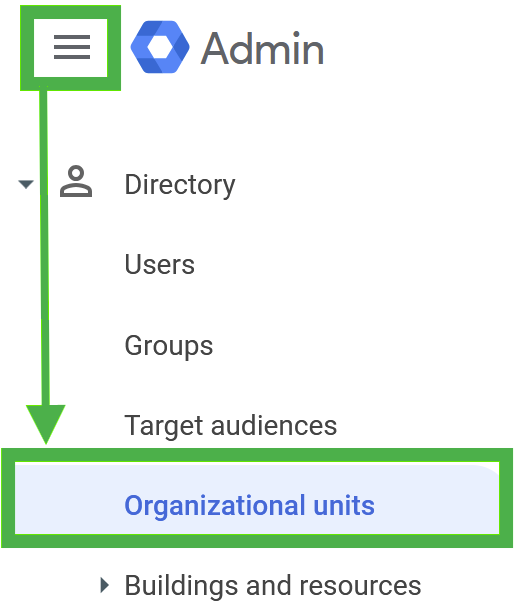Open the Users page

159,264
